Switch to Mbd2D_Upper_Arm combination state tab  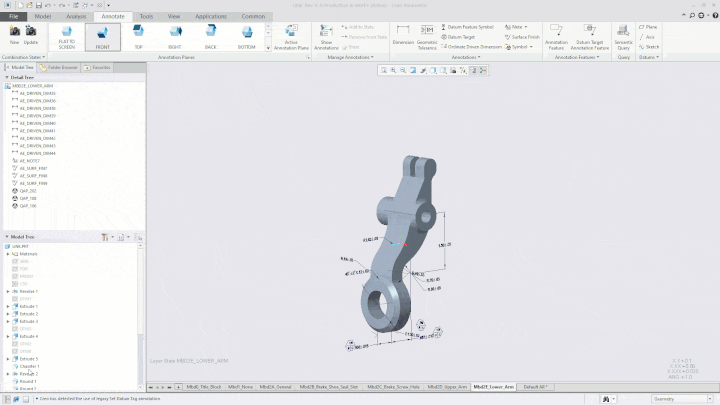[448, 386]
